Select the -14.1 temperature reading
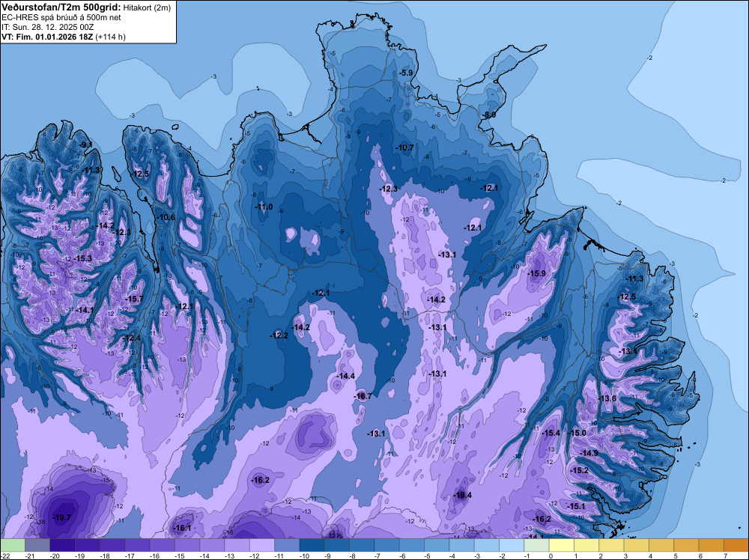Screen dimensions: 749x560 [85, 310]
